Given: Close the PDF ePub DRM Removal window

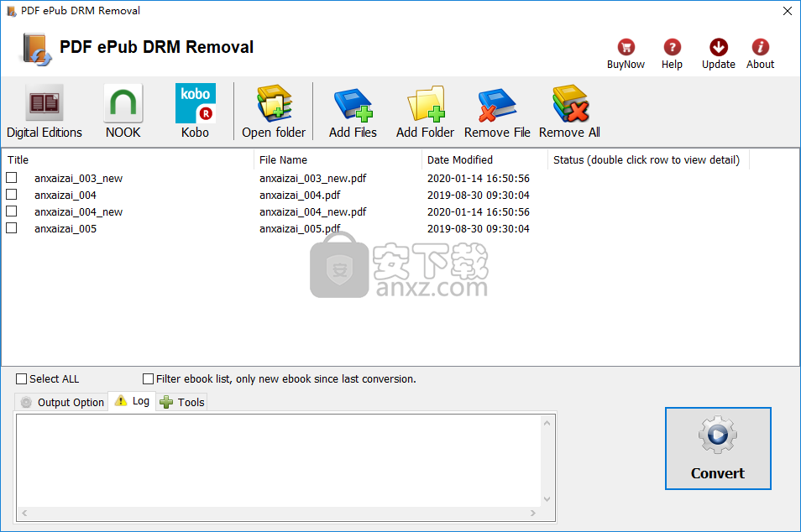Looking at the screenshot, I should pos(788,11).
